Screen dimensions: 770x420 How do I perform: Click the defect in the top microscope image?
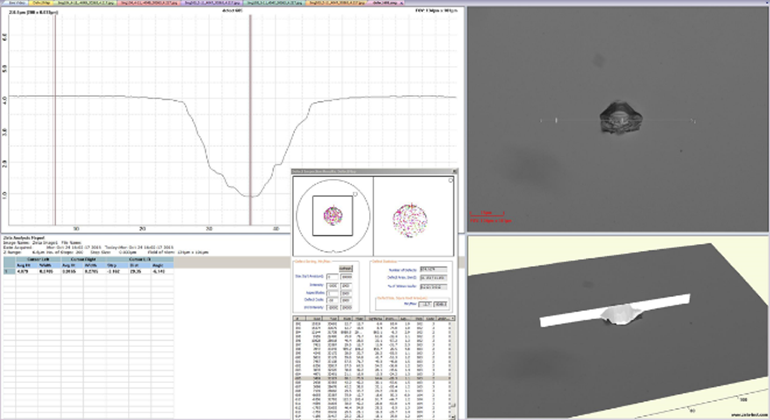tap(620, 118)
